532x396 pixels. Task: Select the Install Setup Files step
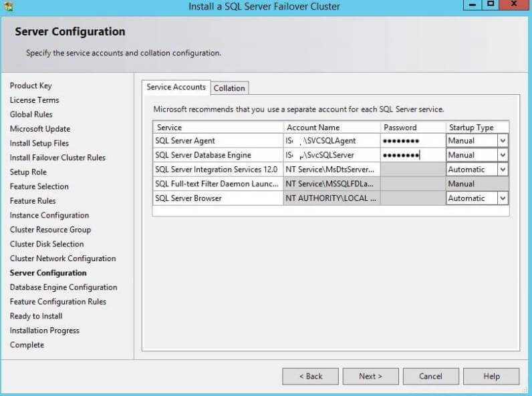39,144
